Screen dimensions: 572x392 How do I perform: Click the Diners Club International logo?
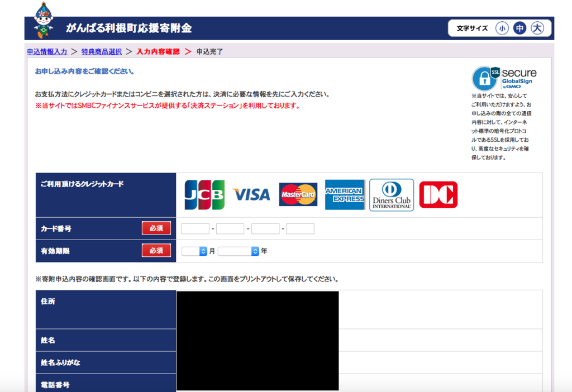[392, 195]
